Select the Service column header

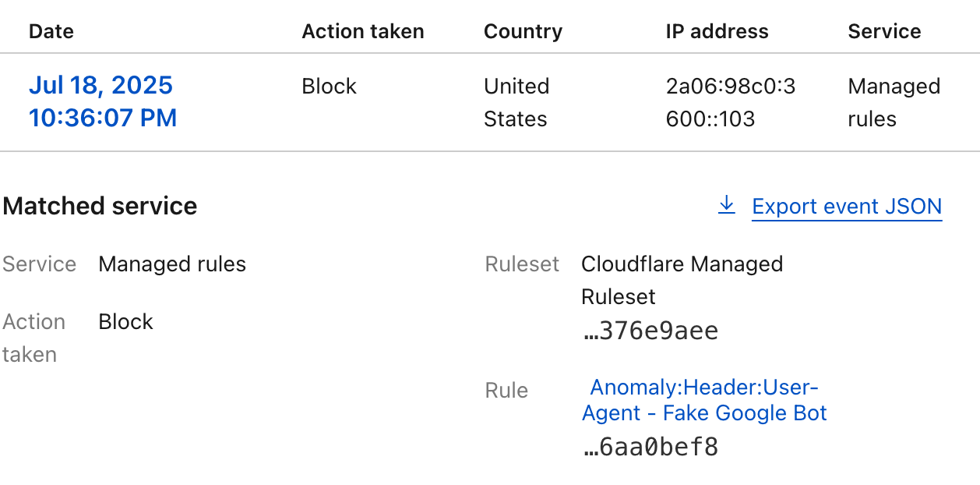(x=884, y=31)
